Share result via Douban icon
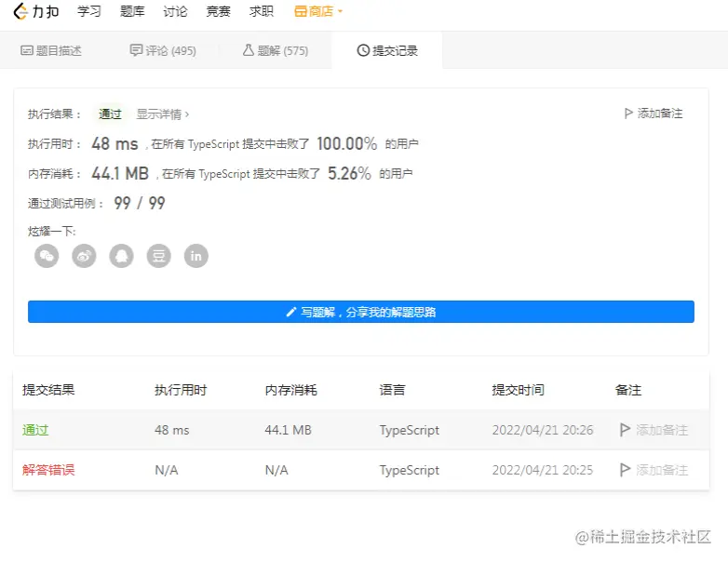 point(159,256)
